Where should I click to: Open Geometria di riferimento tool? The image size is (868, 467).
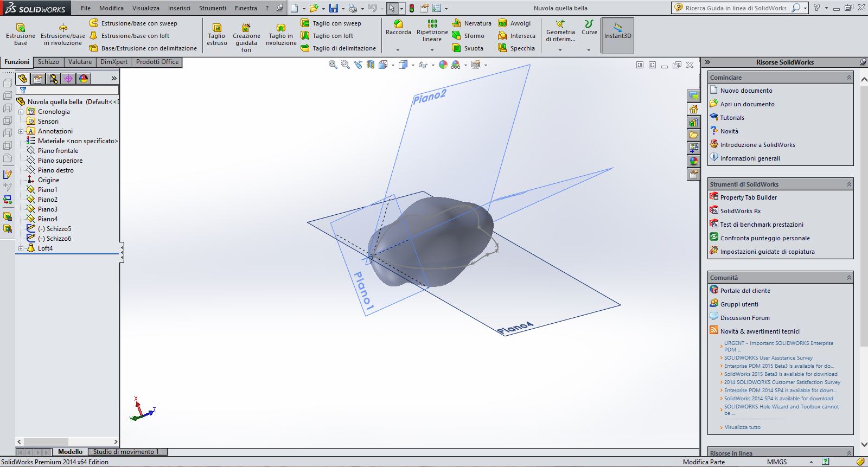(x=560, y=31)
